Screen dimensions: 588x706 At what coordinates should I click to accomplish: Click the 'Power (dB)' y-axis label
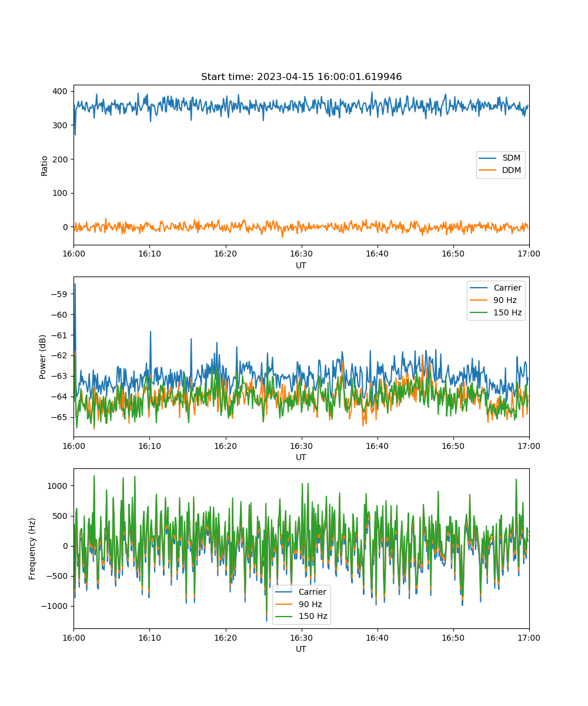point(43,357)
